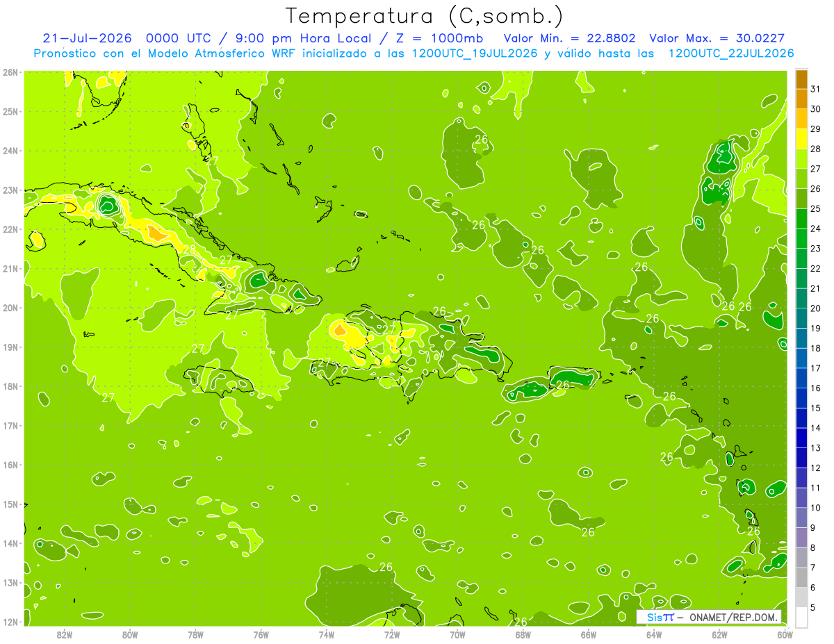The width and height of the screenshot is (834, 644).
Task: Click the "76W" longitude axis label
Action: coord(261,634)
